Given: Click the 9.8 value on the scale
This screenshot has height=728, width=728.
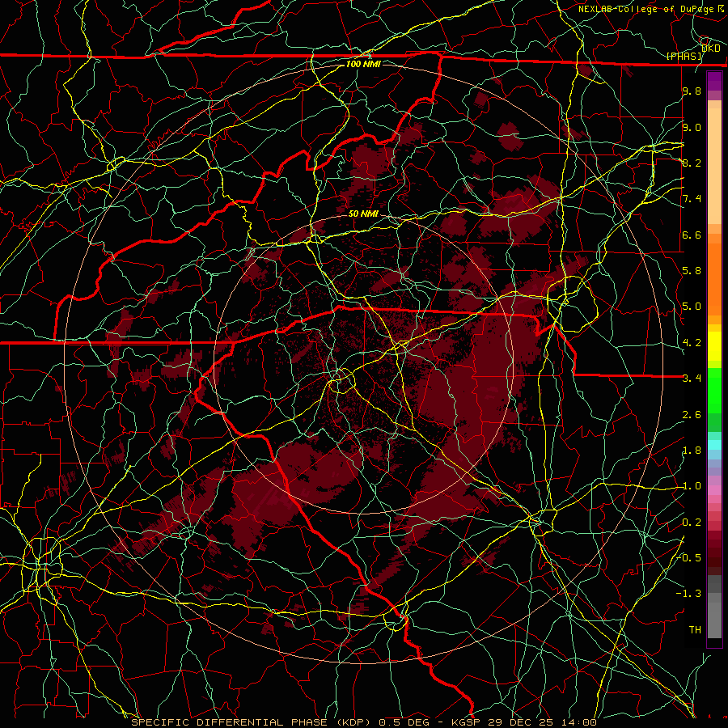Looking at the screenshot, I should click(692, 91).
